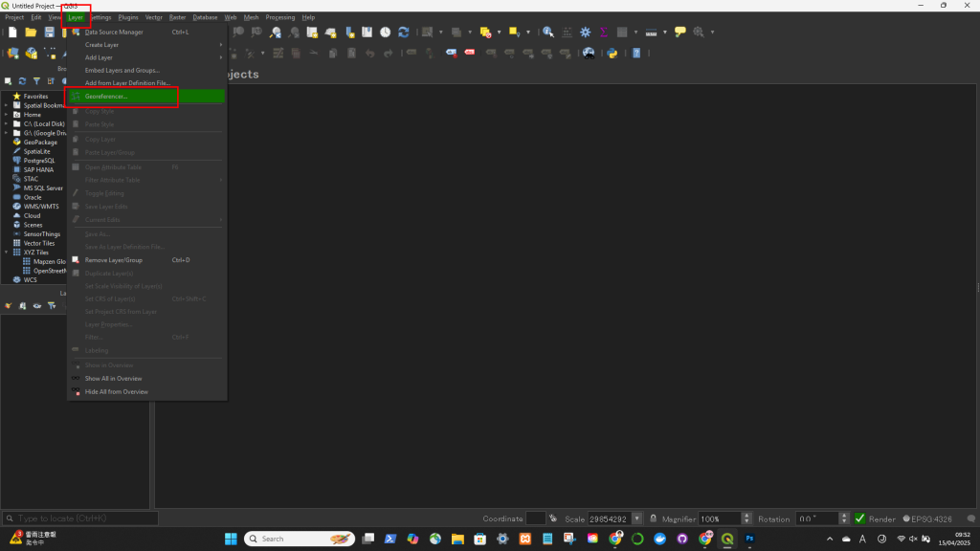Open the Processing Toolbox gear icon
The image size is (980, 551).
click(x=586, y=32)
